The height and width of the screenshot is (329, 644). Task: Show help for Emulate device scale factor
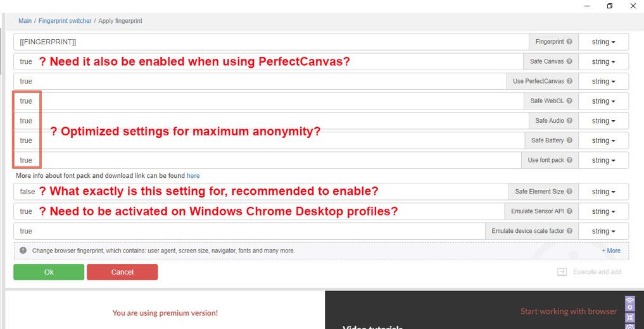pos(569,231)
